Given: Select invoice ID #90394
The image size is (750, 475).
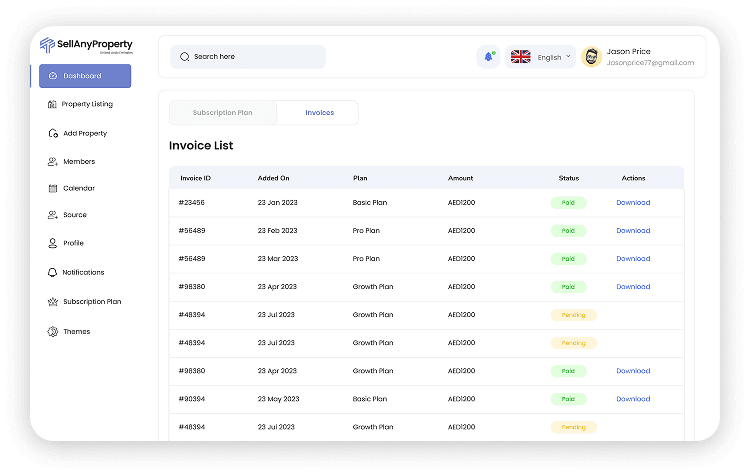Looking at the screenshot, I should (x=191, y=399).
